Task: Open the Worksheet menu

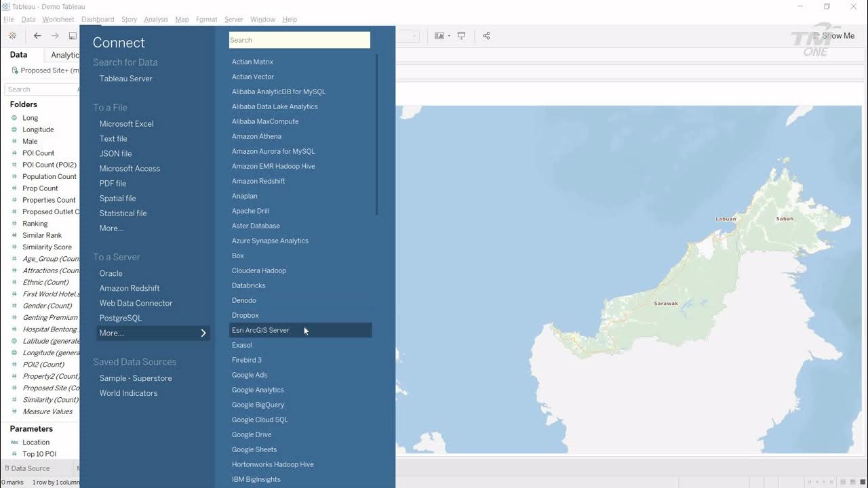Action: 58,19
